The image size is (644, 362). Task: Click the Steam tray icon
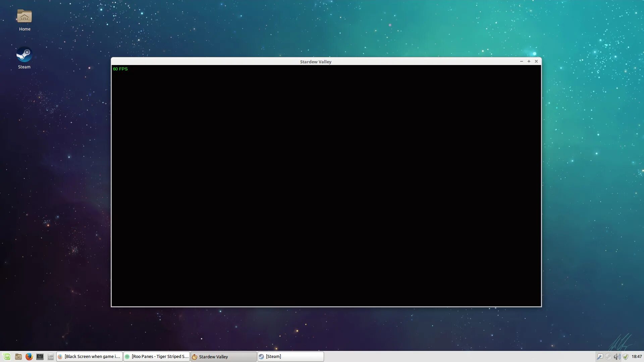coord(608,357)
